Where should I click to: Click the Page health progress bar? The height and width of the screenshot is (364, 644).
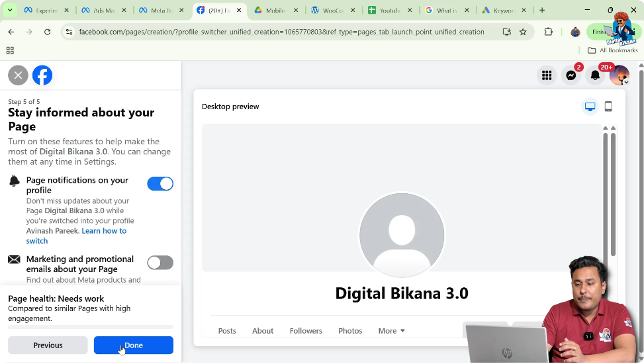(91, 327)
